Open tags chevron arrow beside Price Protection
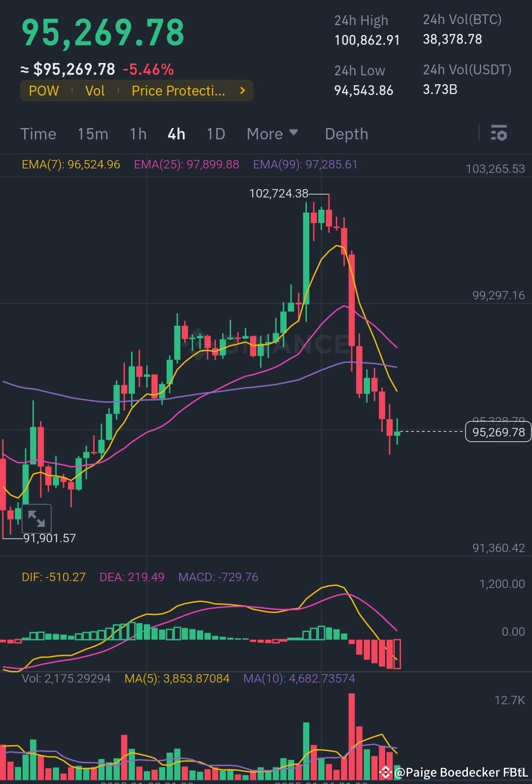This screenshot has height=784, width=532. [x=242, y=91]
